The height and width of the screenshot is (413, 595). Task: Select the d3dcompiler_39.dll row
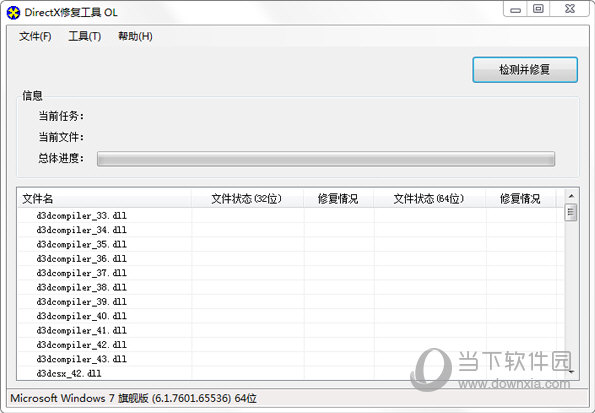coord(291,302)
